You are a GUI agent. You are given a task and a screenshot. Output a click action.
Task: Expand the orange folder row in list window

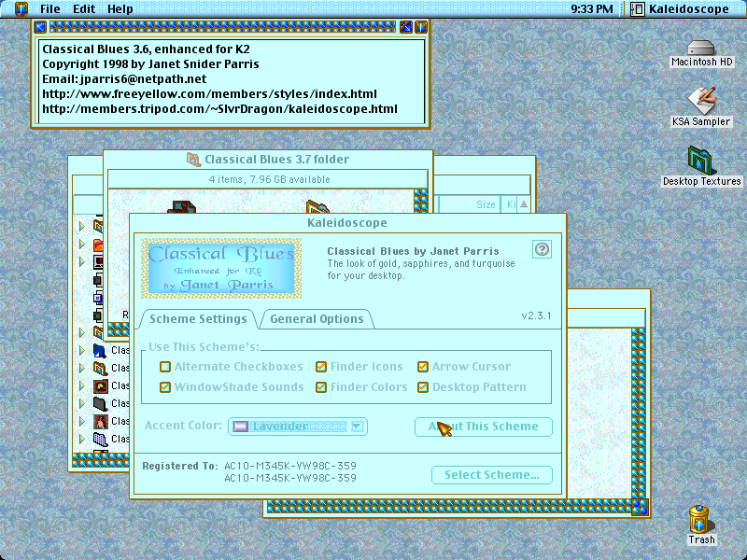coord(82,245)
